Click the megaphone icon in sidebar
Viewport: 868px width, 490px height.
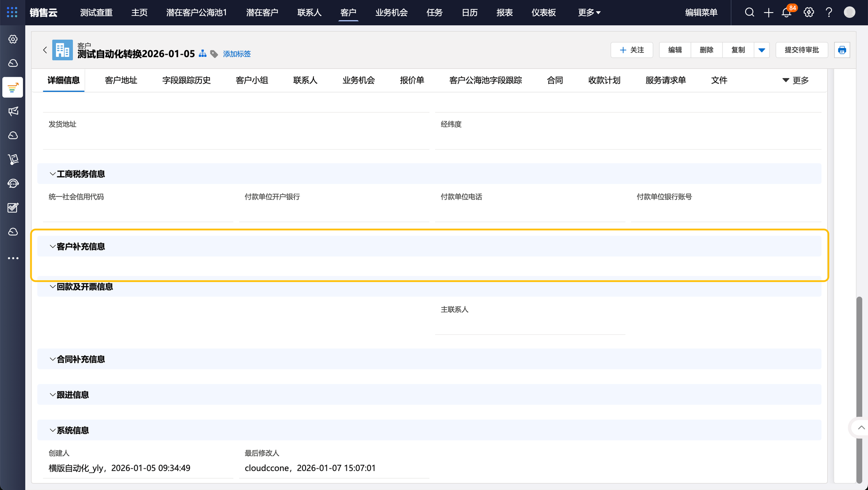(x=13, y=111)
